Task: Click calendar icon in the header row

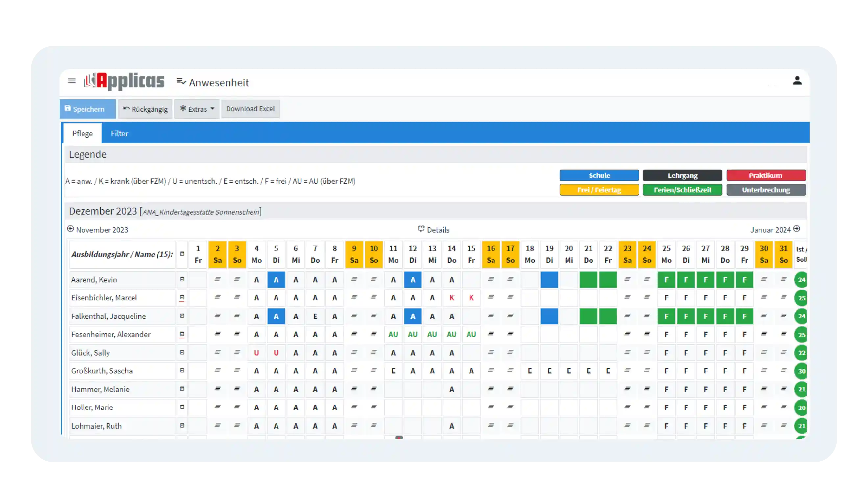Action: point(182,254)
